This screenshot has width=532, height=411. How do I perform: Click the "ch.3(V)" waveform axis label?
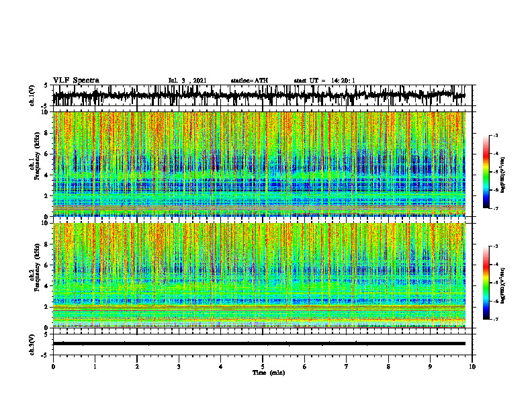point(32,345)
